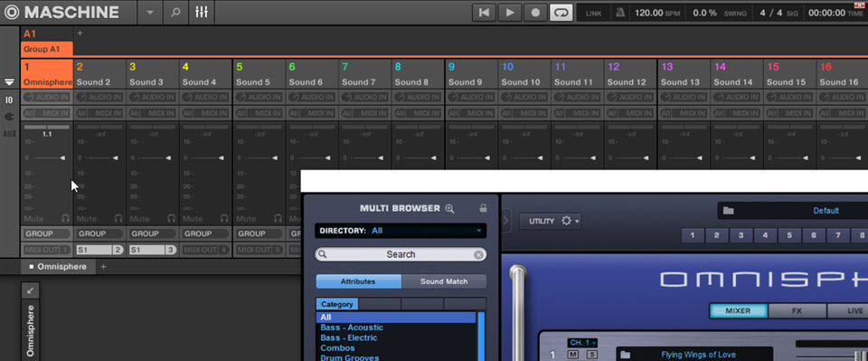This screenshot has height=361, width=868.
Task: Add a plug-in with the plus beside Omnisphere
Action: 103,267
